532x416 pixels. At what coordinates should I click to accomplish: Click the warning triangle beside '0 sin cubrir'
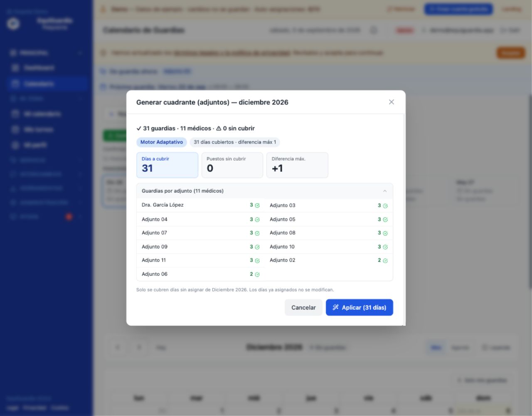[219, 129]
